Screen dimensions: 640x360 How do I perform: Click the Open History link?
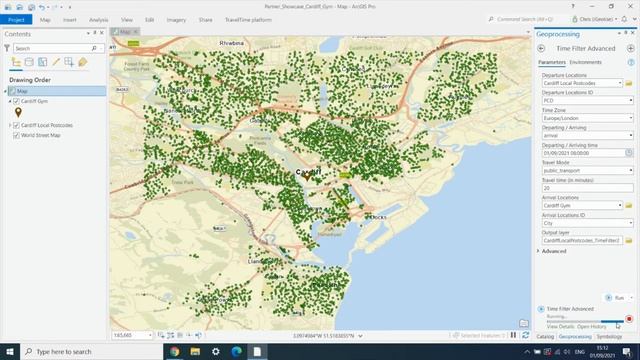coord(592,327)
